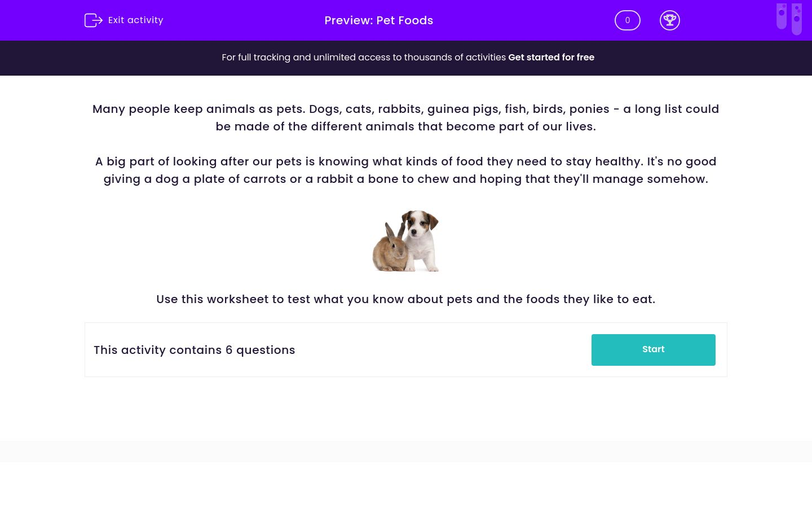Screen dimensions: 812x508
Task: Select Exit activity in the top bar
Action: [135, 20]
